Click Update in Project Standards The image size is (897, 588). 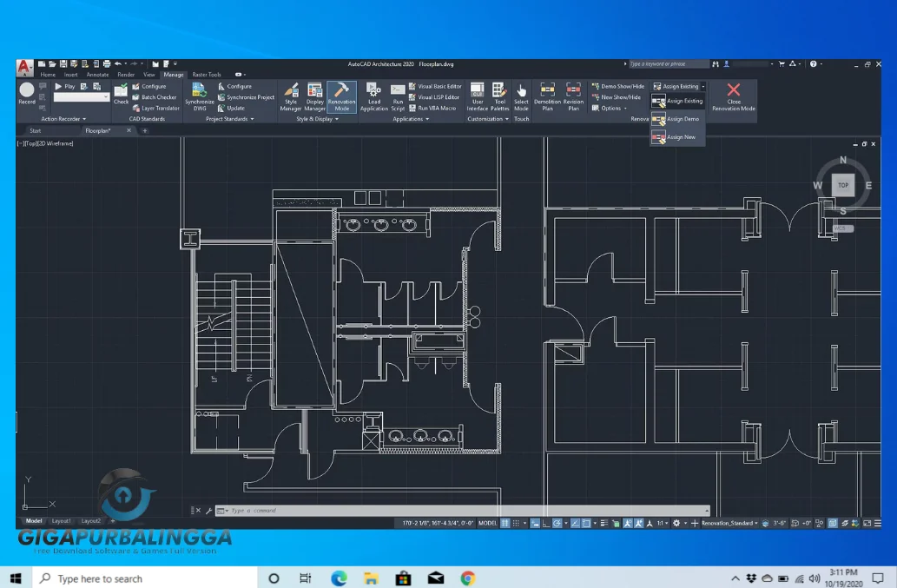coord(231,108)
